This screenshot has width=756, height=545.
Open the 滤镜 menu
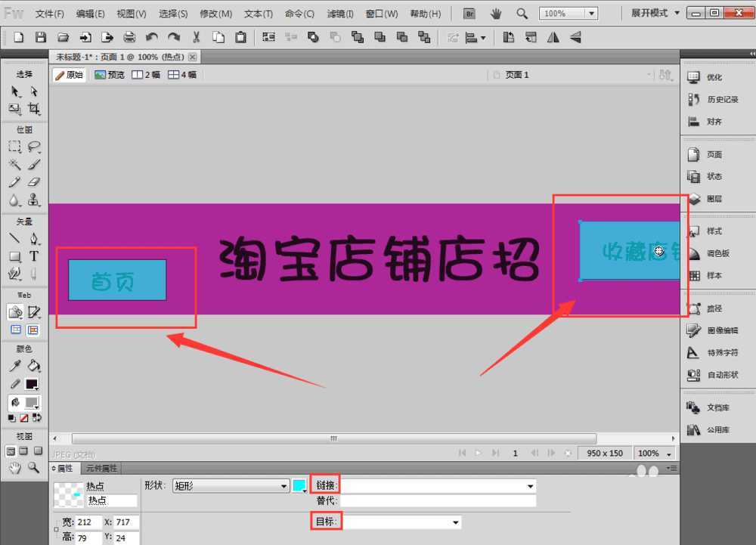(340, 14)
